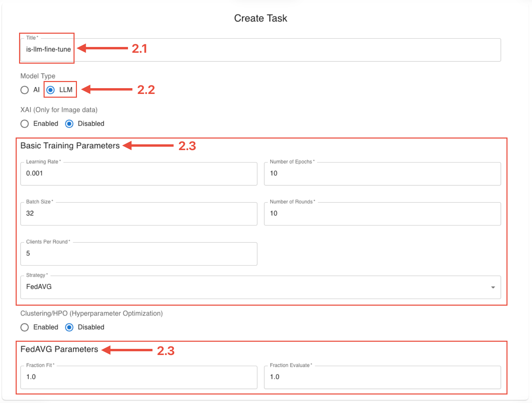Click the Strategy dropdown arrow icon
The image size is (532, 403).
493,287
